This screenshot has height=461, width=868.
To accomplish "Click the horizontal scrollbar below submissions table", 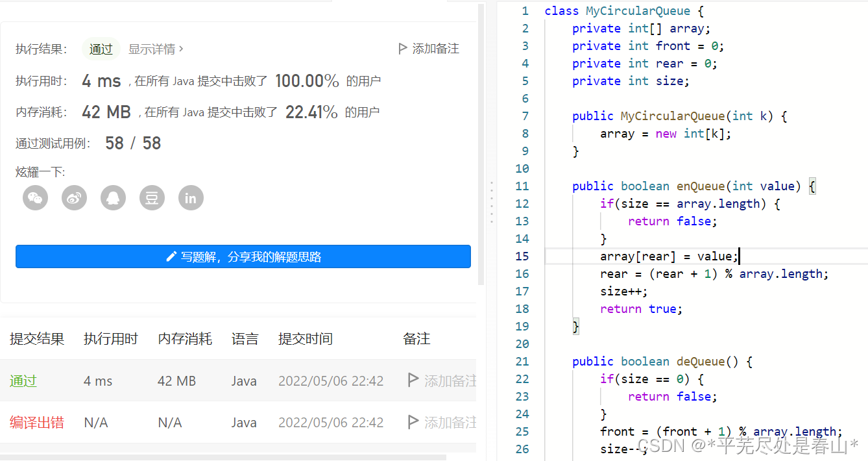I will coord(224,457).
